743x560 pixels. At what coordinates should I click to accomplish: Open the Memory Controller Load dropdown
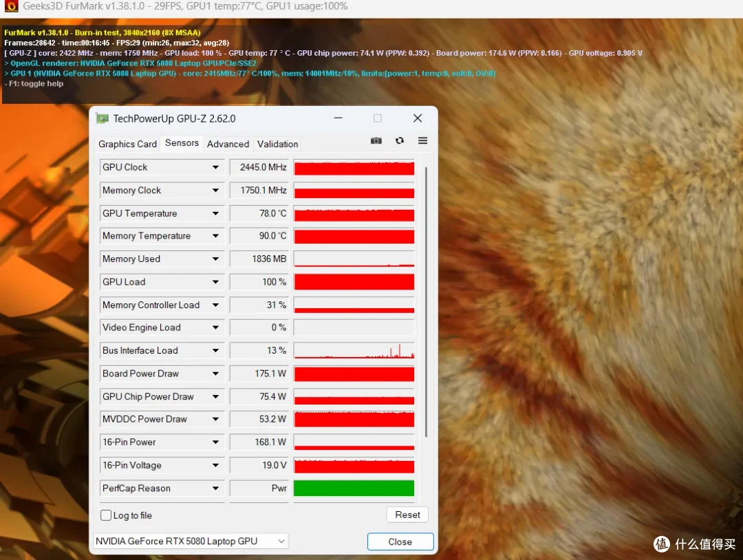point(215,305)
